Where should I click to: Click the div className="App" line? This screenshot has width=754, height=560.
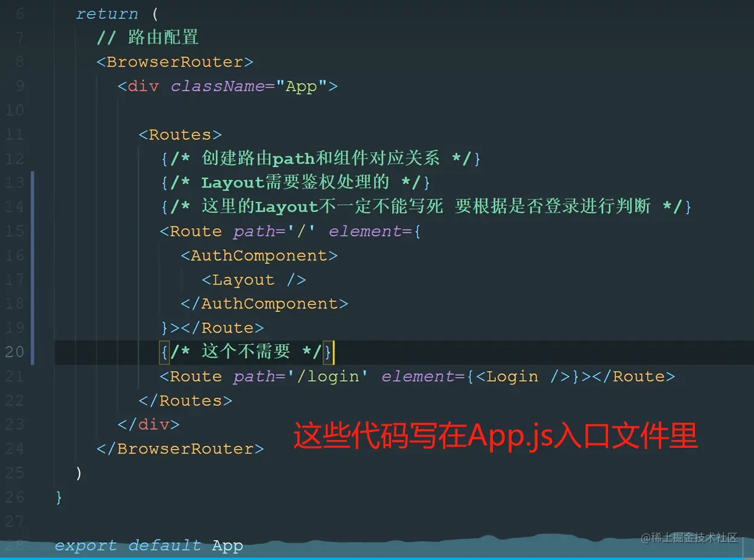[227, 86]
